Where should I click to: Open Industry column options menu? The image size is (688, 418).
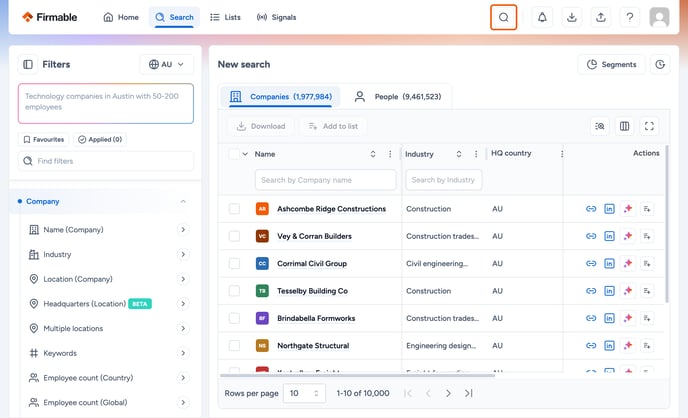click(476, 154)
